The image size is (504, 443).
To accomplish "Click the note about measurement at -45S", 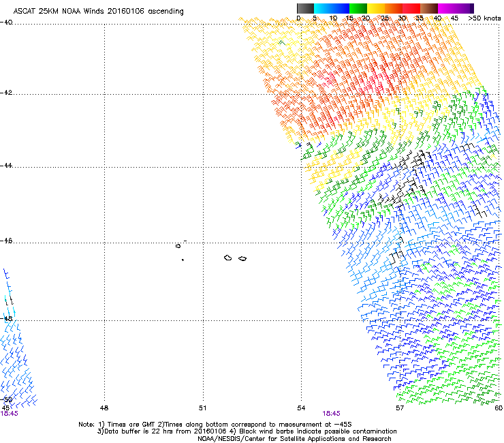I will (x=254, y=425).
